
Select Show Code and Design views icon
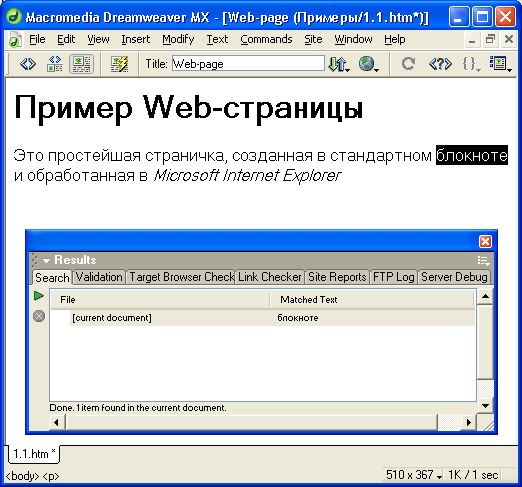pyautogui.click(x=55, y=63)
